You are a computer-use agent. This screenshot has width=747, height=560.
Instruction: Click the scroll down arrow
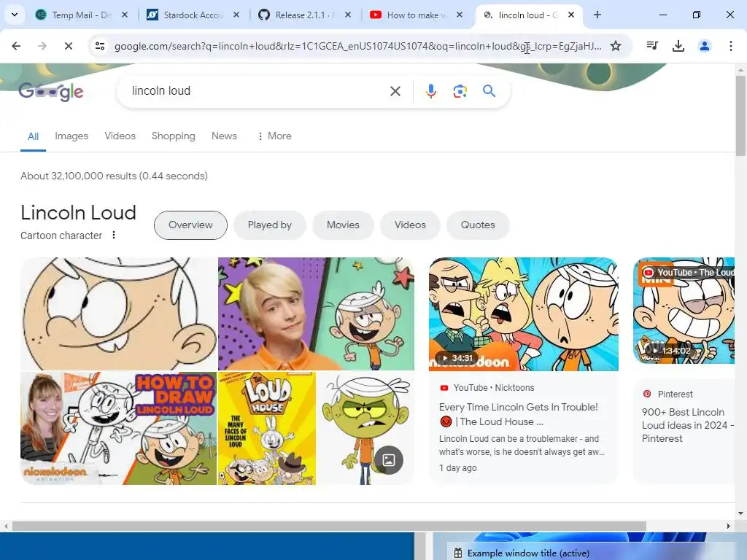click(x=740, y=513)
